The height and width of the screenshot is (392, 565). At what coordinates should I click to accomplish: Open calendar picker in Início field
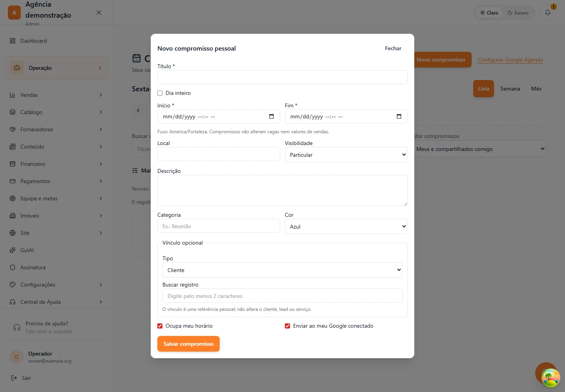(272, 116)
